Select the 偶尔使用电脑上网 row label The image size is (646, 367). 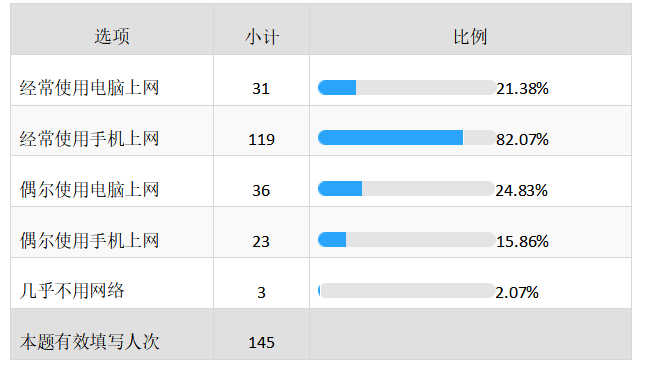(x=89, y=190)
